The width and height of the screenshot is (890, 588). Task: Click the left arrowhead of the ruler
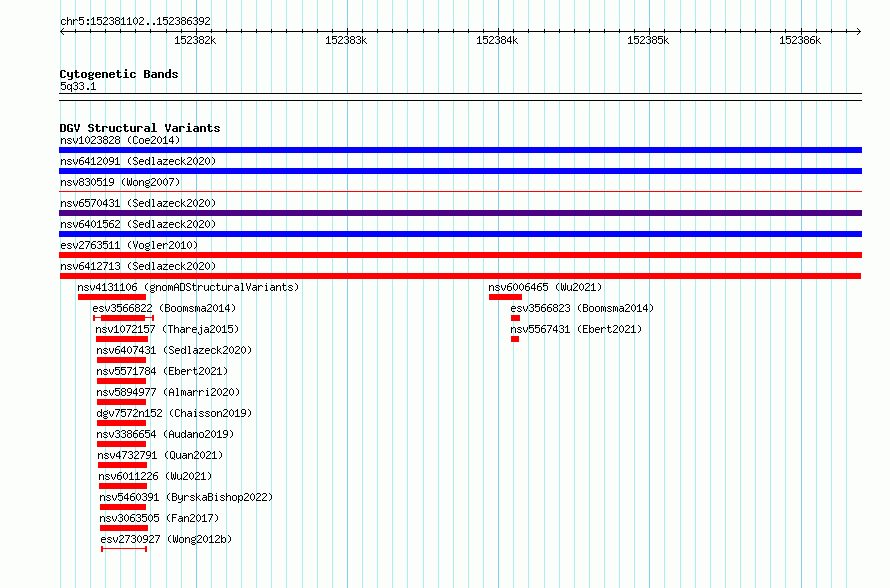coord(62,31)
